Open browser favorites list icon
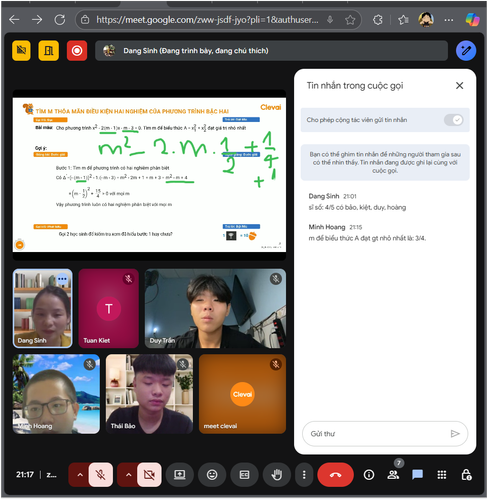The width and height of the screenshot is (488, 500). click(403, 20)
